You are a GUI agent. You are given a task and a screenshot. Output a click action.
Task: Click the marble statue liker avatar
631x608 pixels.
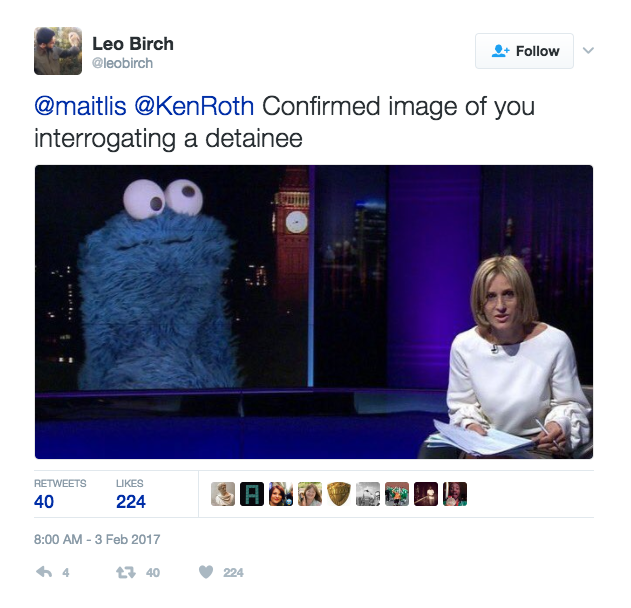click(223, 494)
